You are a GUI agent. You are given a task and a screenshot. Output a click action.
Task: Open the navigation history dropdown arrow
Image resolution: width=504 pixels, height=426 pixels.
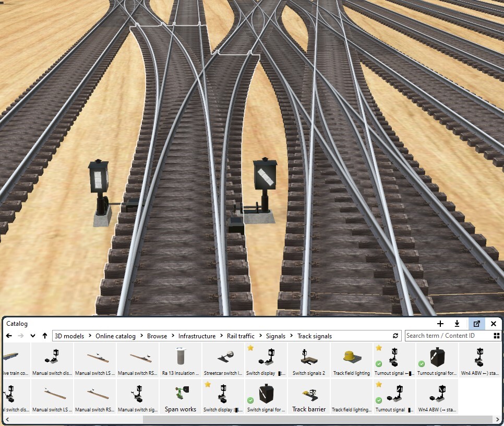(x=33, y=336)
